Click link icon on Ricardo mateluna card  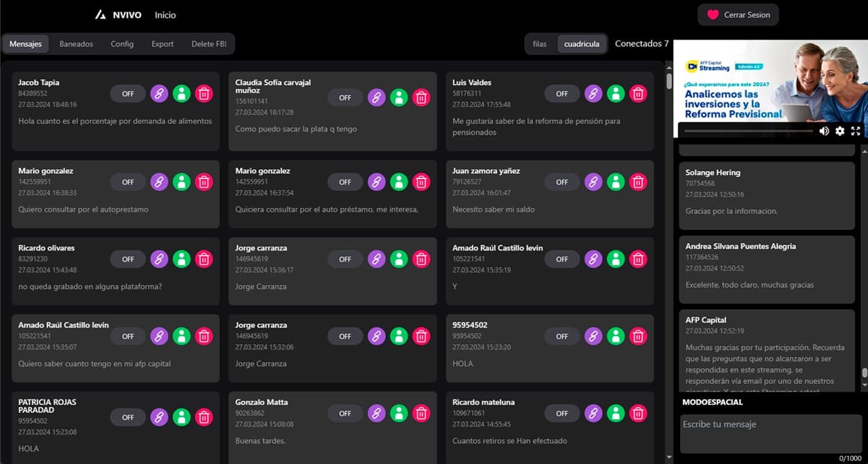[x=593, y=413]
